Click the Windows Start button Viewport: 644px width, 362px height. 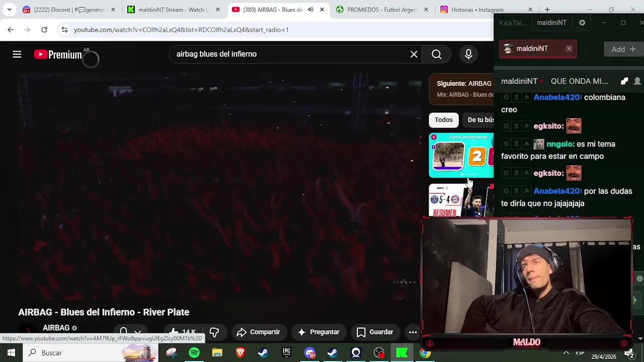[11, 353]
